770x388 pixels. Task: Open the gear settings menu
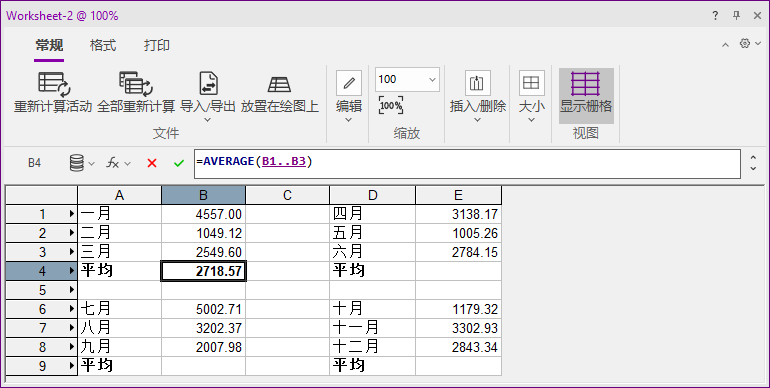[750, 44]
